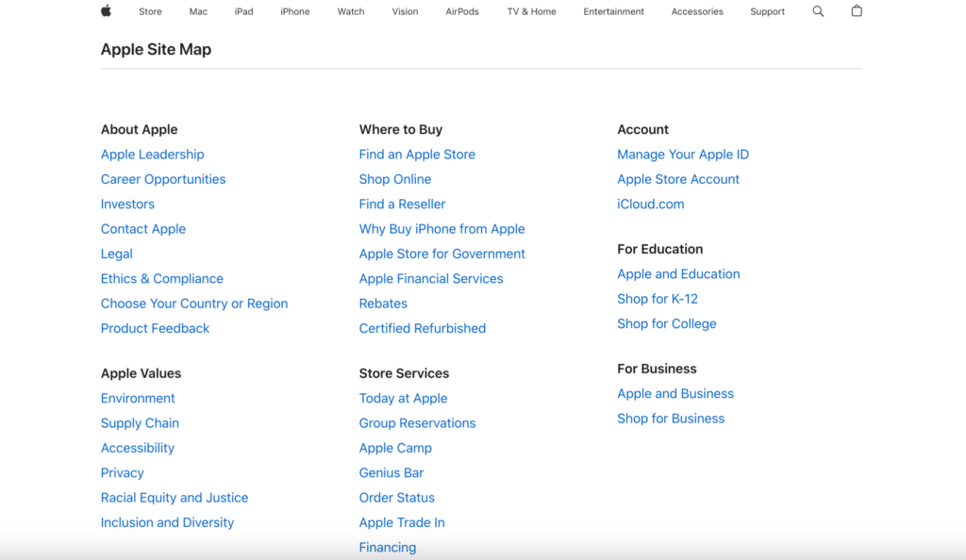This screenshot has width=966, height=560.
Task: Check the Order Status link
Action: [397, 498]
